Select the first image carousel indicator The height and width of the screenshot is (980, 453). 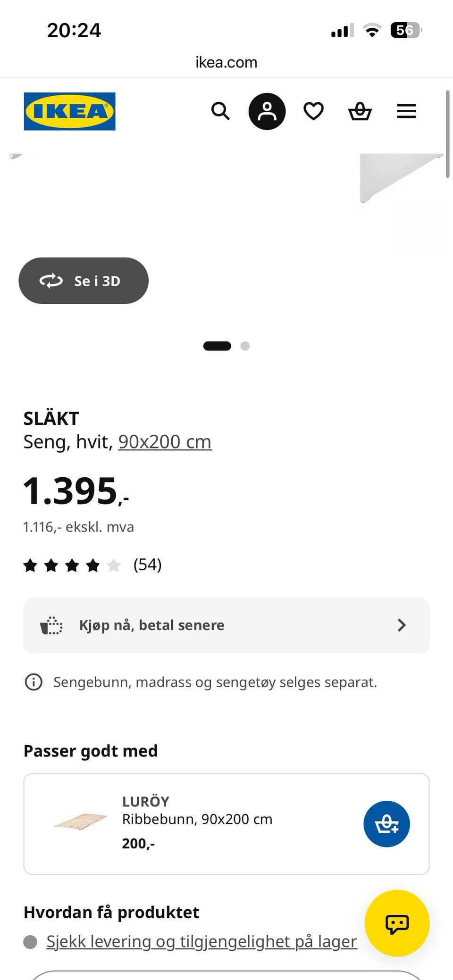pos(217,346)
